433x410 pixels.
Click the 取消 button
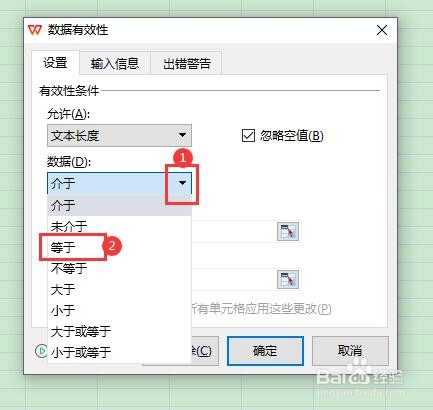(x=350, y=351)
